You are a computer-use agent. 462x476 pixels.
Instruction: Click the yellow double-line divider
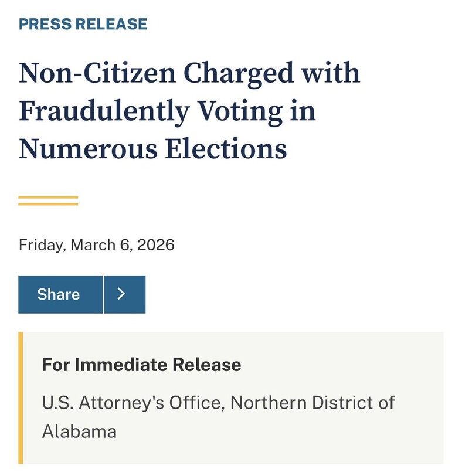(48, 200)
